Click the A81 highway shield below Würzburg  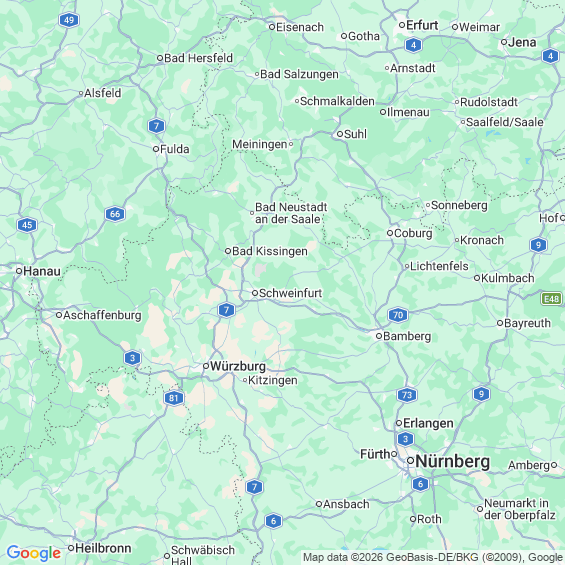(x=174, y=398)
